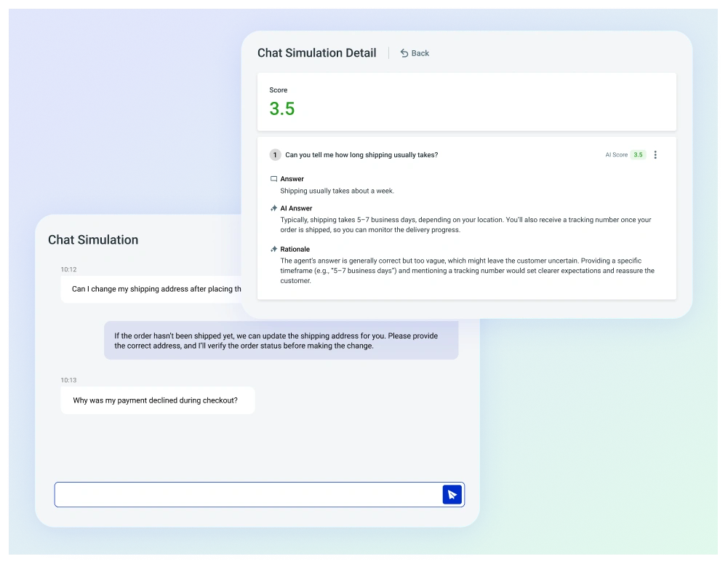Click the 'Why was my payment declined' message
The image size is (728, 567).
(x=157, y=400)
